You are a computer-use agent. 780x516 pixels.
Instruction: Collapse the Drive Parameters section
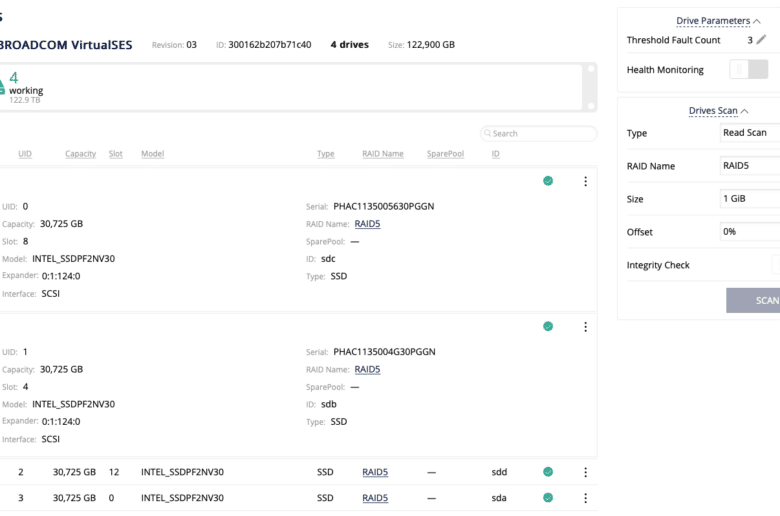718,21
